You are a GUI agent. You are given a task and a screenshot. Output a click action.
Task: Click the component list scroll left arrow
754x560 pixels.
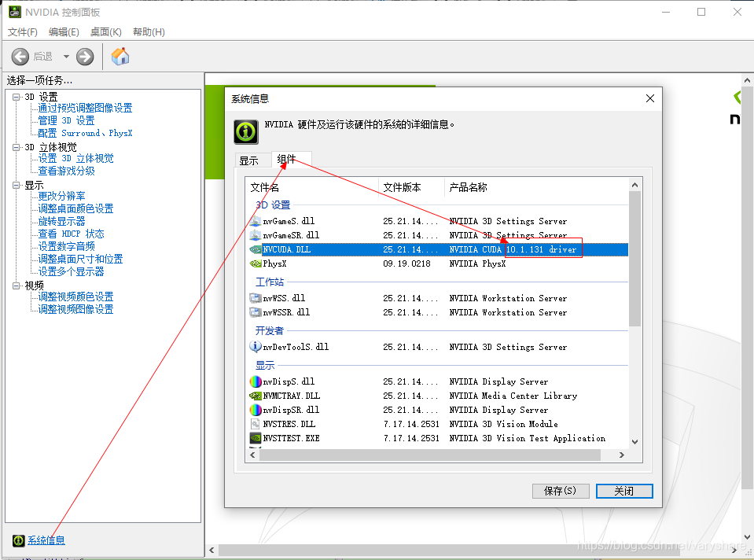click(252, 455)
